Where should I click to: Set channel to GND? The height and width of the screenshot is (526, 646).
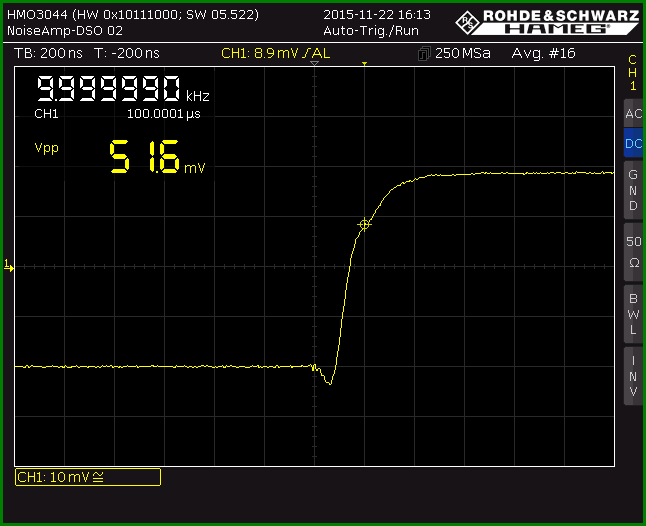[633, 190]
